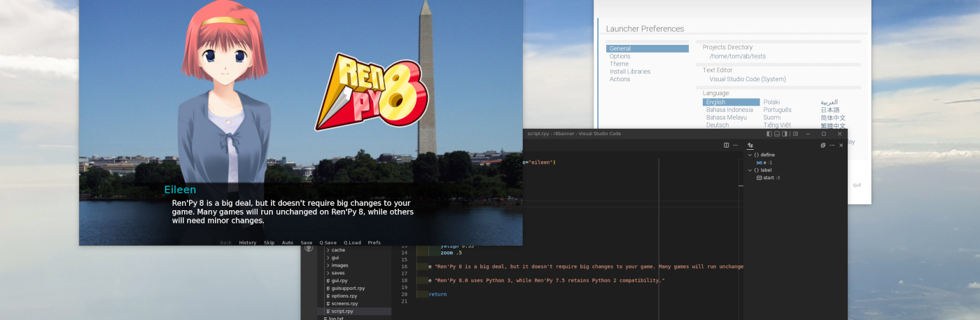The width and height of the screenshot is (980, 320).
Task: Toggle the bottom panel layout icon
Action: coord(777,134)
